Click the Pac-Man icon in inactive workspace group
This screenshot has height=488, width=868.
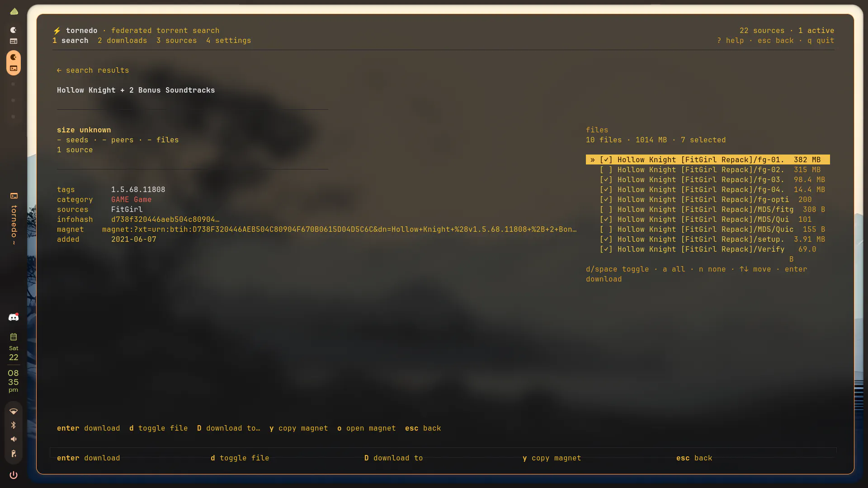[14, 30]
